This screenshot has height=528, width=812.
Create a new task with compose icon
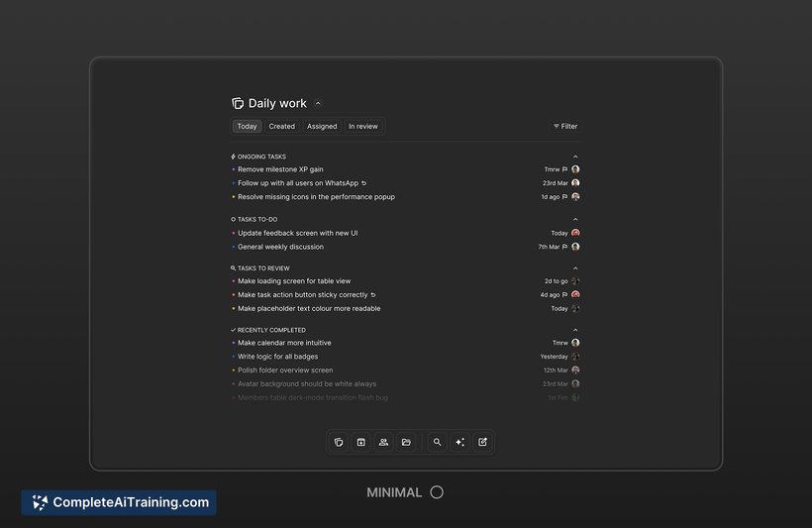[482, 442]
